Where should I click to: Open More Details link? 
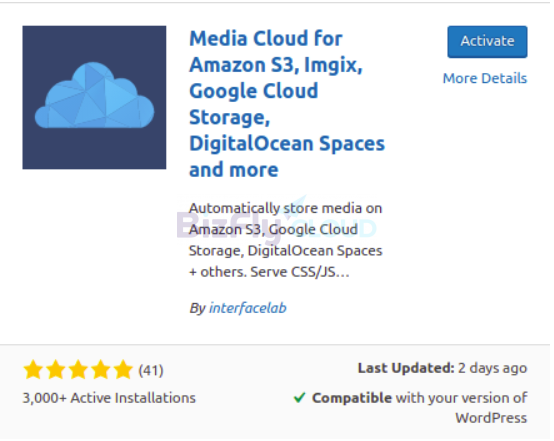(485, 78)
